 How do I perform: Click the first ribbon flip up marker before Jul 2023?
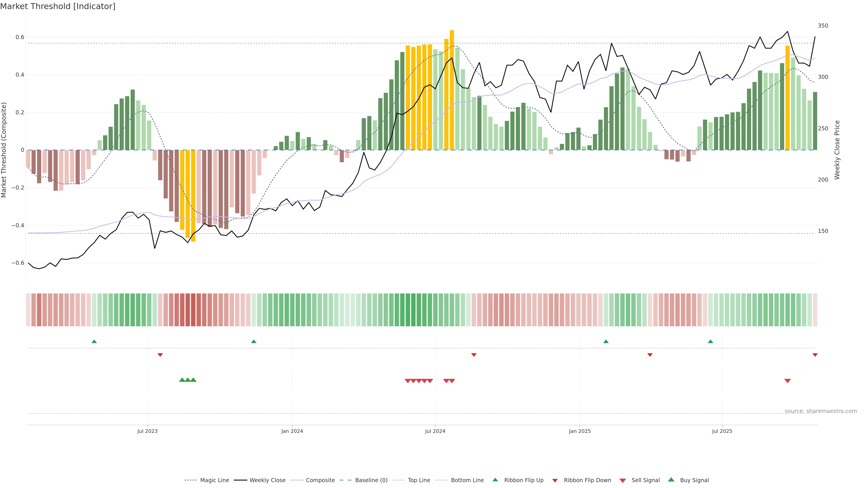(94, 342)
